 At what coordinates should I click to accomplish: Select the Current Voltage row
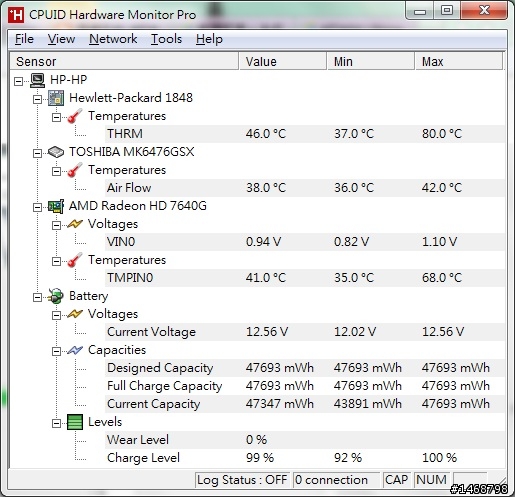(x=305, y=332)
